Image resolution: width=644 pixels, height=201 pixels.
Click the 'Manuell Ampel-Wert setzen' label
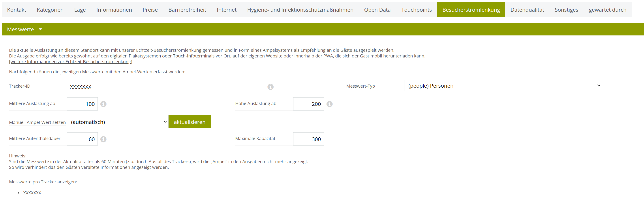click(37, 122)
